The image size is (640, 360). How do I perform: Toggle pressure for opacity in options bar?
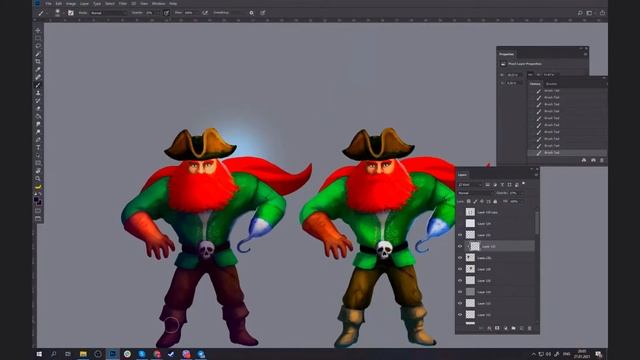(x=166, y=13)
